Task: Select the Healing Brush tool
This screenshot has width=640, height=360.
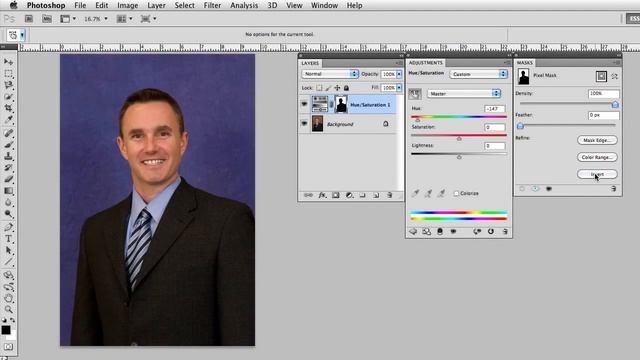Action: (x=8, y=133)
